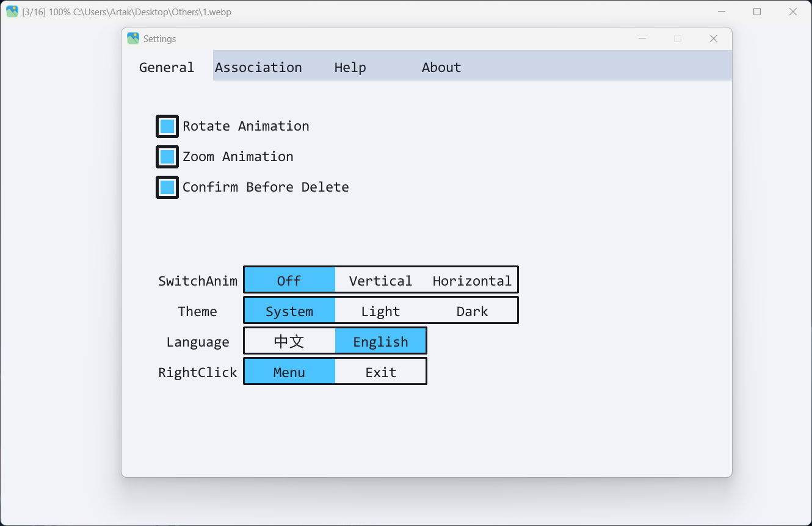This screenshot has width=812, height=526.
Task: Switch to the Association tab
Action: tap(258, 67)
